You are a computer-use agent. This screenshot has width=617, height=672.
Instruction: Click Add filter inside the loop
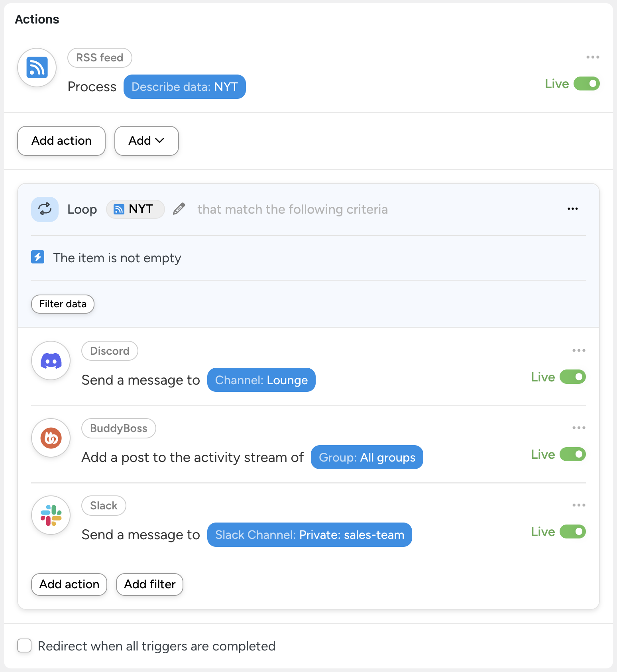click(149, 584)
